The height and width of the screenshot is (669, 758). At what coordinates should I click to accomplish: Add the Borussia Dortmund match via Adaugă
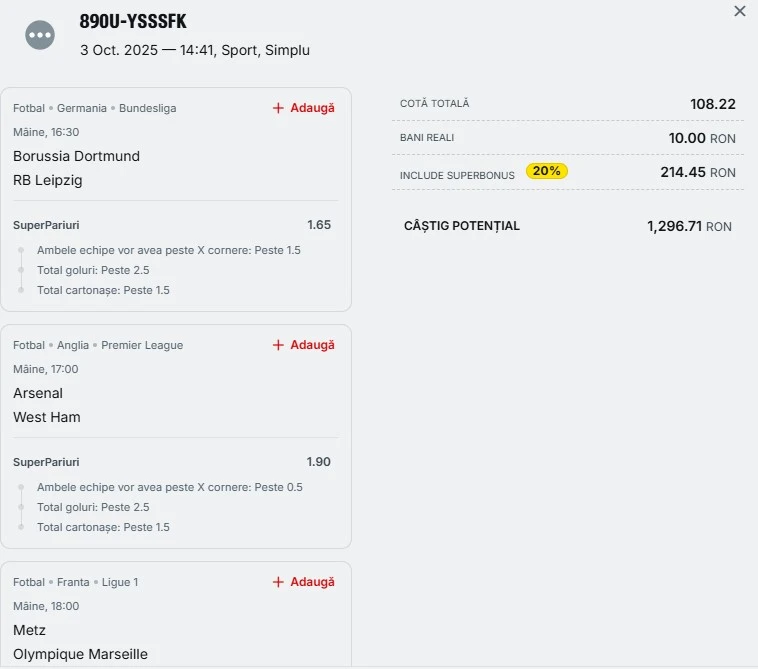pos(304,108)
